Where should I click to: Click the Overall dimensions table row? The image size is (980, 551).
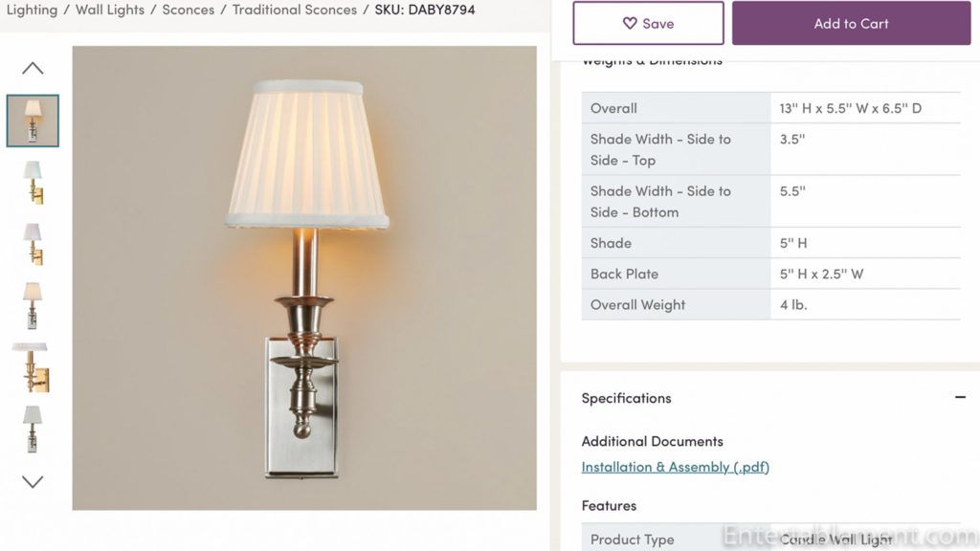[771, 108]
